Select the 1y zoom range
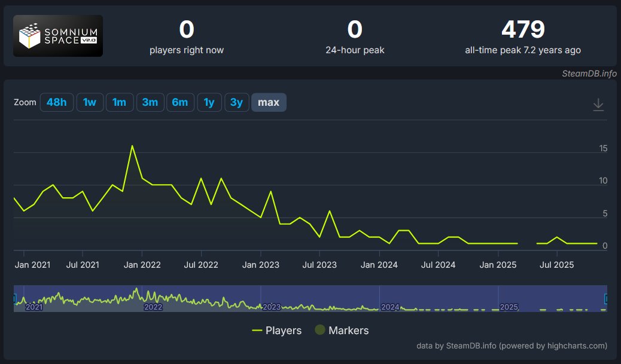This screenshot has height=364, width=621. pos(209,102)
